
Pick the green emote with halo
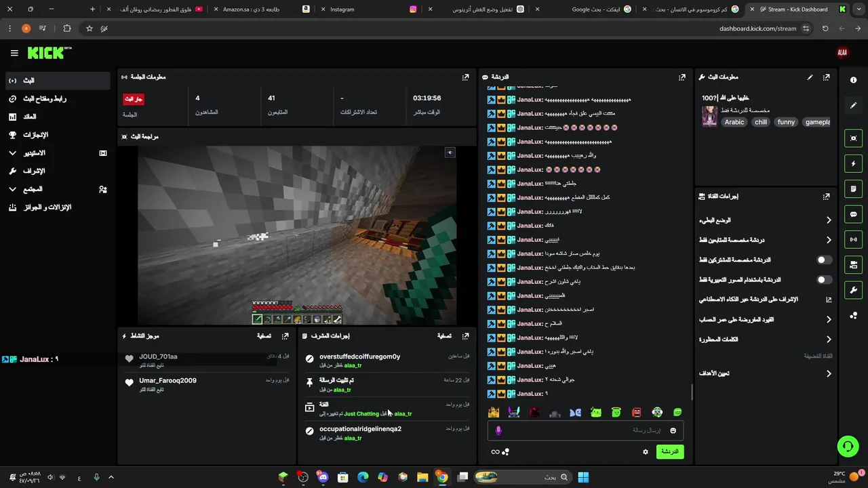coord(616,412)
